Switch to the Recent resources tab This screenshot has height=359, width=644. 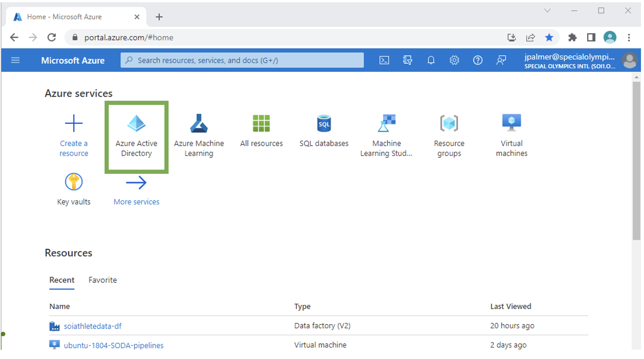click(62, 280)
